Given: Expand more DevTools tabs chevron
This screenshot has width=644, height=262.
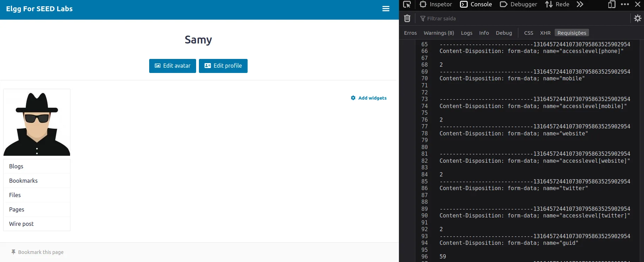Looking at the screenshot, I should [x=580, y=5].
